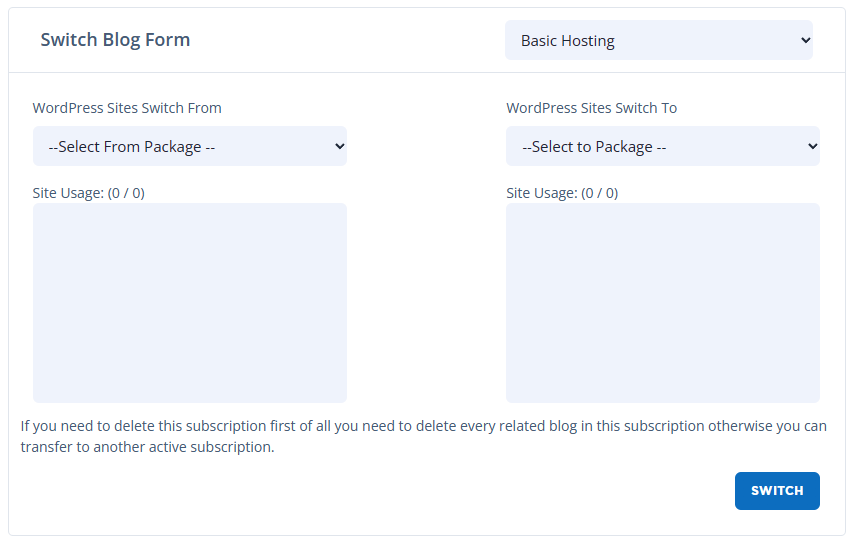Image resolution: width=856 pixels, height=549 pixels.
Task: Click the (0 / 0) count beneath Select to Package
Action: 600,193
